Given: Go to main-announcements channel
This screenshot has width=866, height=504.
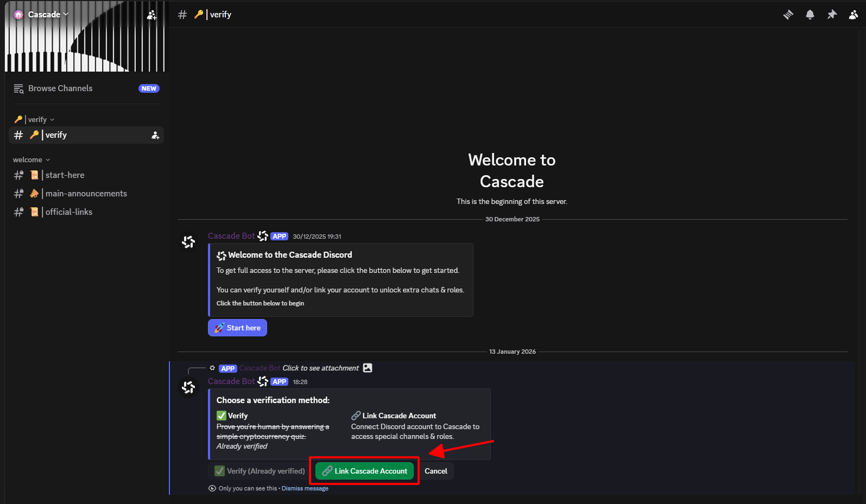Looking at the screenshot, I should 86,194.
